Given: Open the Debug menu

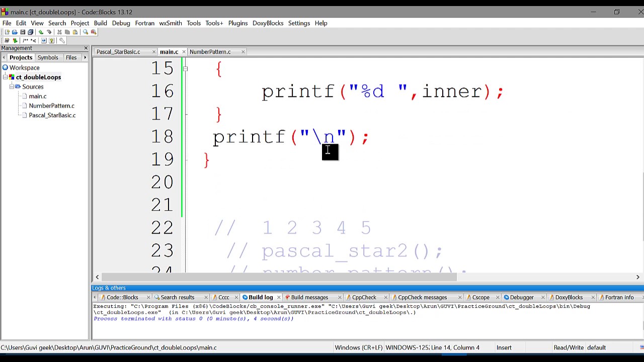Looking at the screenshot, I should [x=121, y=23].
